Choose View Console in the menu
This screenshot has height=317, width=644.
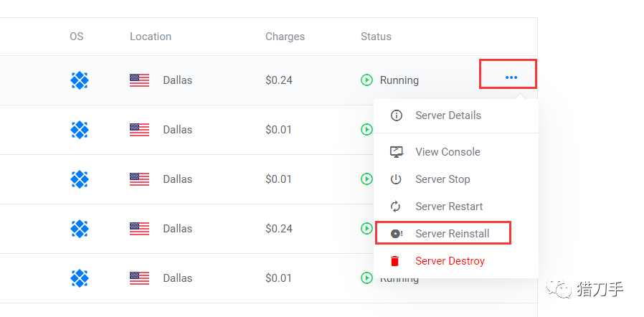[448, 152]
